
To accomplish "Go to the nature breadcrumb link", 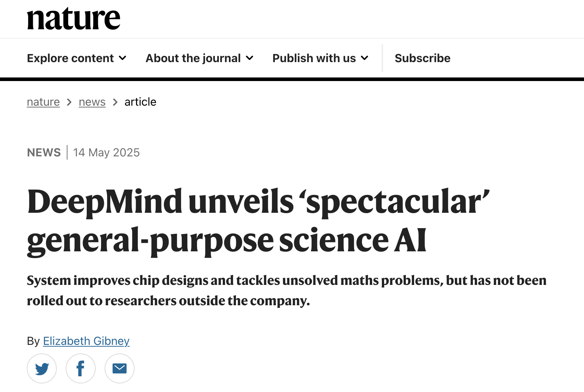I will tap(43, 102).
